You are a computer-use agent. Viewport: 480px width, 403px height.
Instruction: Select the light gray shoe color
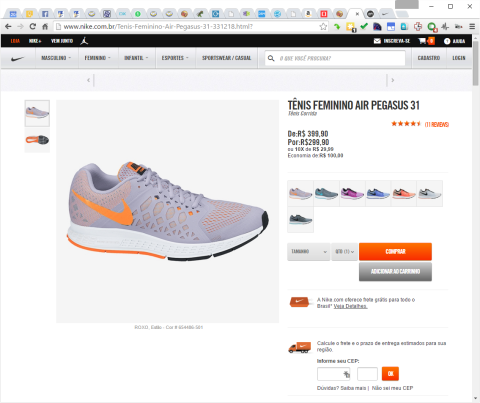430,193
